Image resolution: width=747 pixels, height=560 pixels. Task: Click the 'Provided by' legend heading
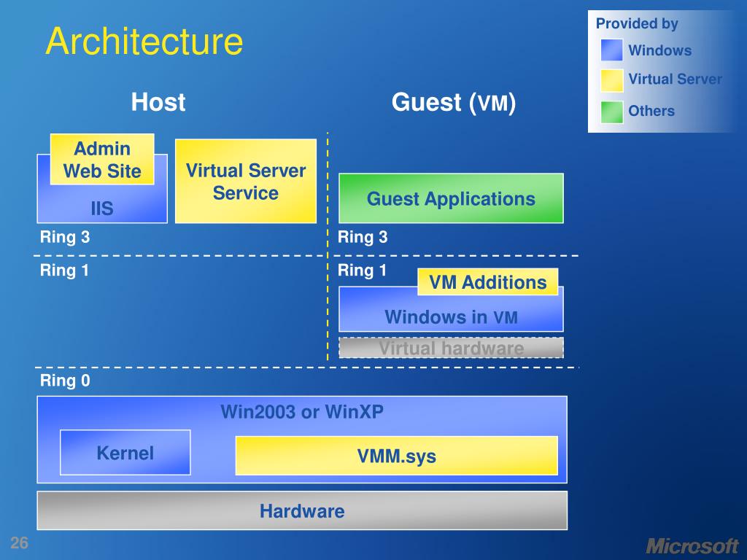point(637,23)
